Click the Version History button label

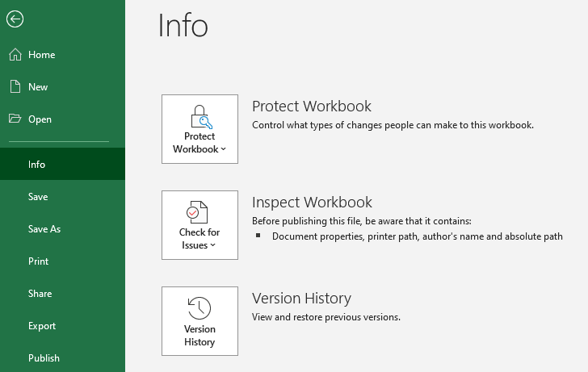tap(199, 336)
